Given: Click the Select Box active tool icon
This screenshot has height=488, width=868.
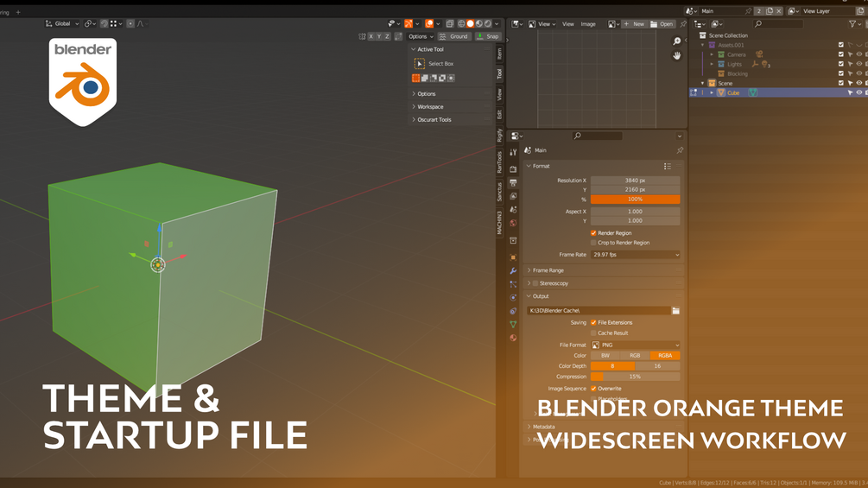Looking at the screenshot, I should pos(419,64).
